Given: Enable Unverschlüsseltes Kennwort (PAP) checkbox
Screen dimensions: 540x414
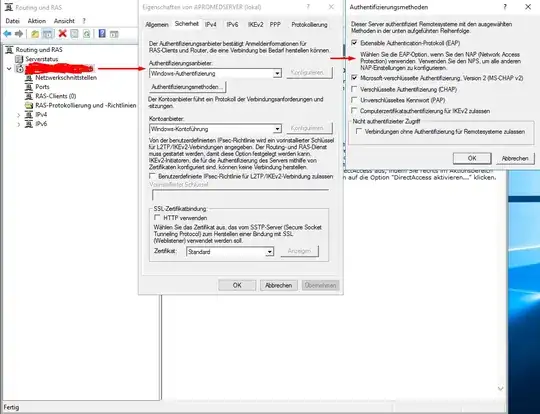Looking at the screenshot, I should [354, 100].
